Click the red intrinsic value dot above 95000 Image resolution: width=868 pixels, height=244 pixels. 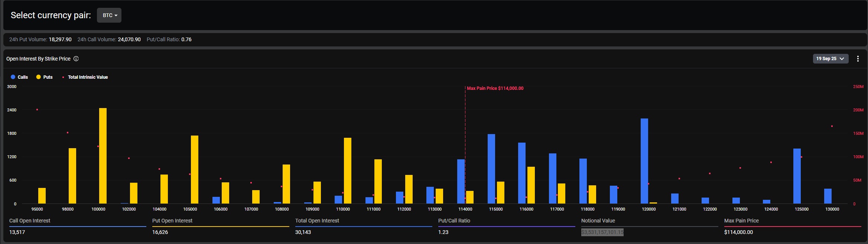[x=37, y=110]
